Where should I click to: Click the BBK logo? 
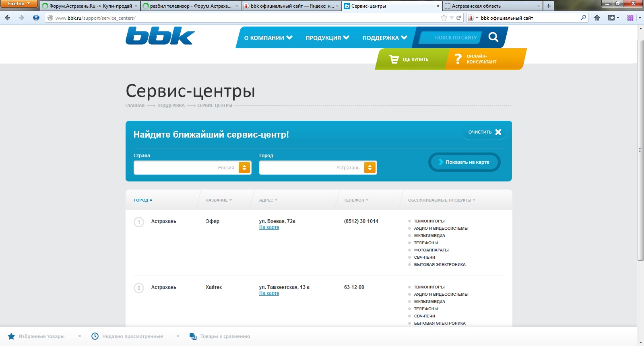160,35
